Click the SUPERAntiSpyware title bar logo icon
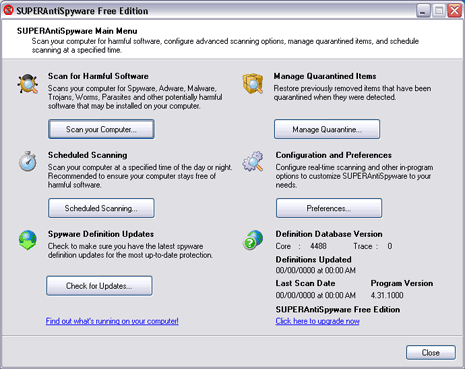This screenshot has width=465, height=369. (x=8, y=10)
